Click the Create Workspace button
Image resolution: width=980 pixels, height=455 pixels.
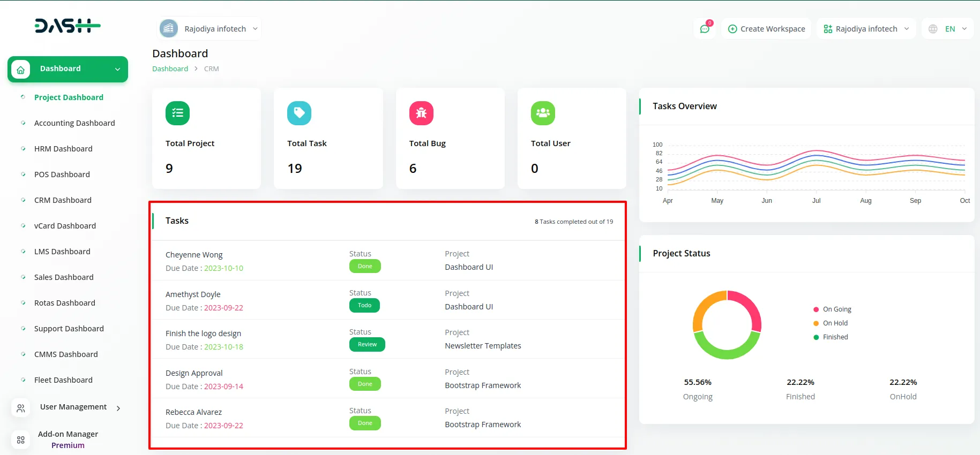(x=766, y=29)
